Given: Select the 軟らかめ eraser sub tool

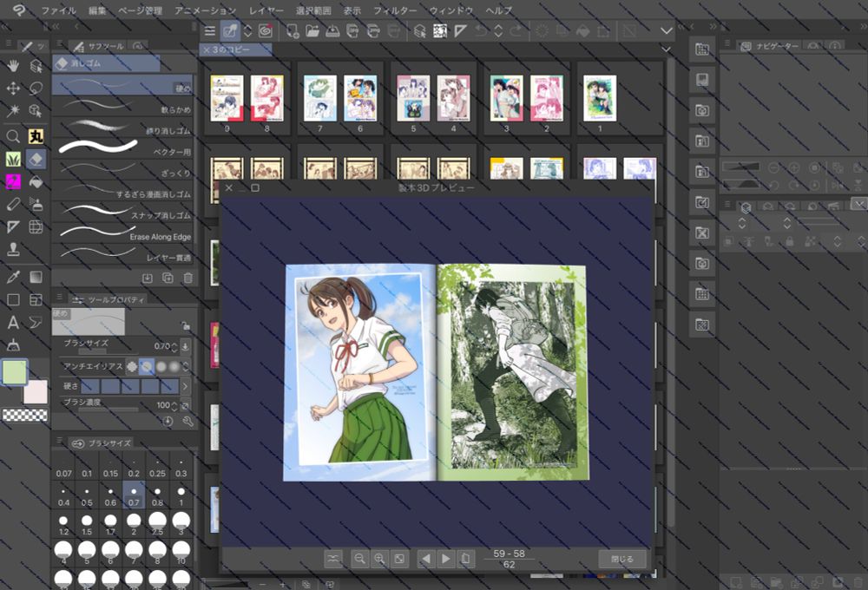Looking at the screenshot, I should [x=123, y=107].
